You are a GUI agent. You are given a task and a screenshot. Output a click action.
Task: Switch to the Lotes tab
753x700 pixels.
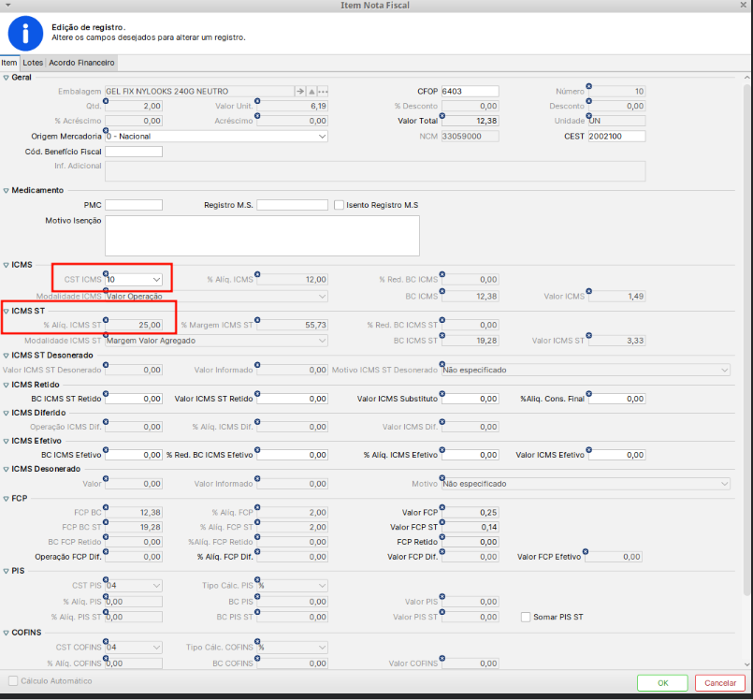pos(33,63)
